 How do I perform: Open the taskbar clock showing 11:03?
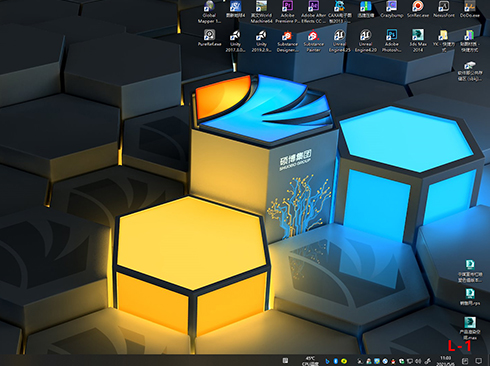(x=446, y=361)
